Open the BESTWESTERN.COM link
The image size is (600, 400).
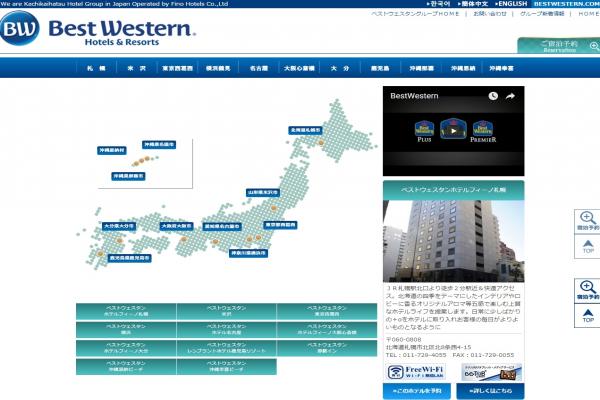[x=566, y=4]
